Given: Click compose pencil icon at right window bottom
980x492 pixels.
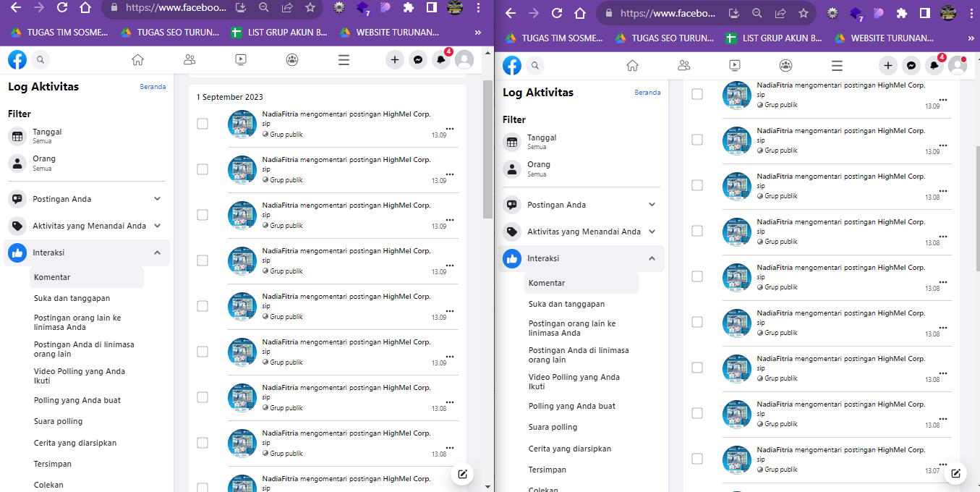Looking at the screenshot, I should (955, 473).
